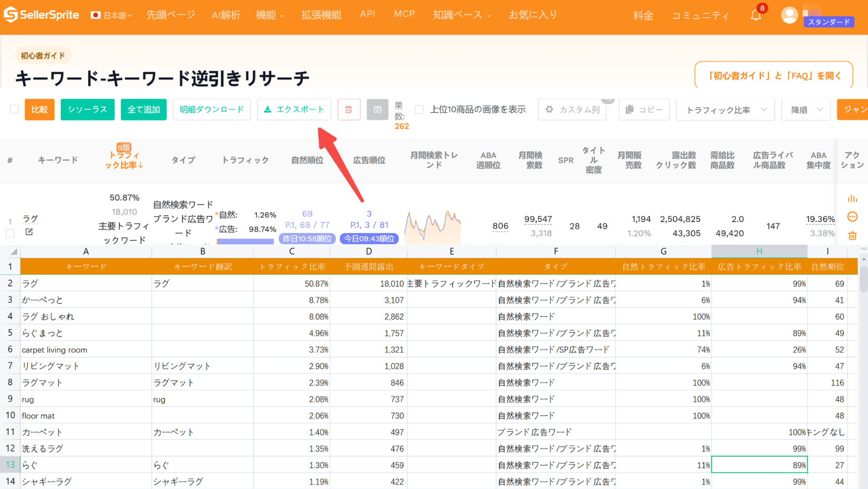Click the gray image snapshot button
Screen dimensions: 868x489
click(377, 110)
